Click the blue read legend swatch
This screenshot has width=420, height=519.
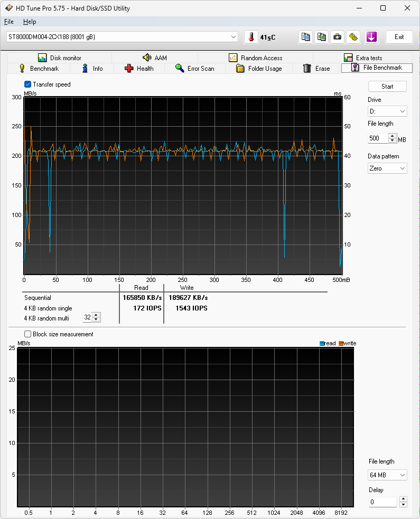(x=322, y=343)
